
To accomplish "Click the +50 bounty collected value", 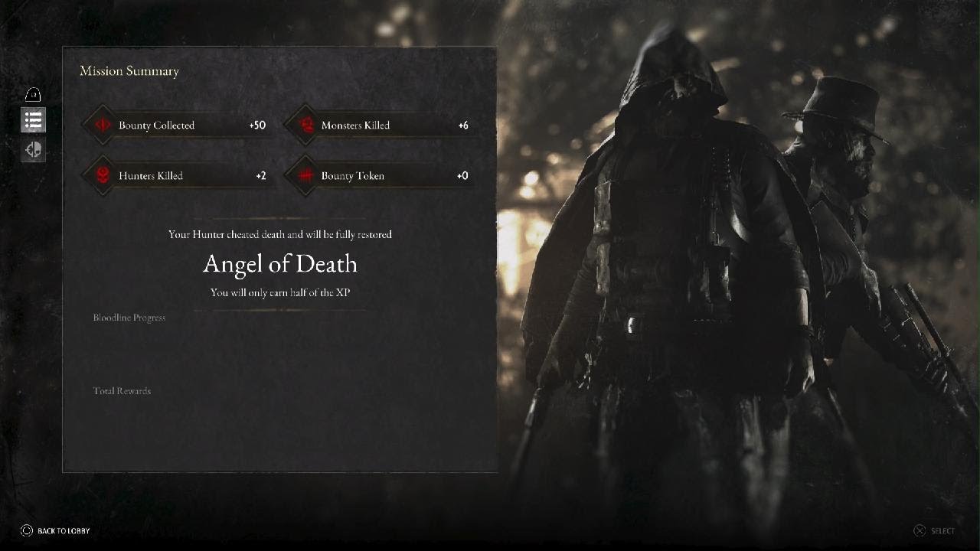I will click(x=257, y=125).
